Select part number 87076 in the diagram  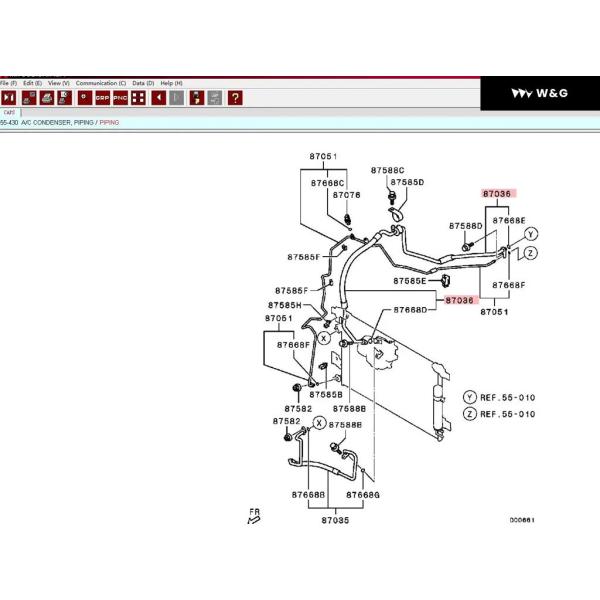pos(346,195)
